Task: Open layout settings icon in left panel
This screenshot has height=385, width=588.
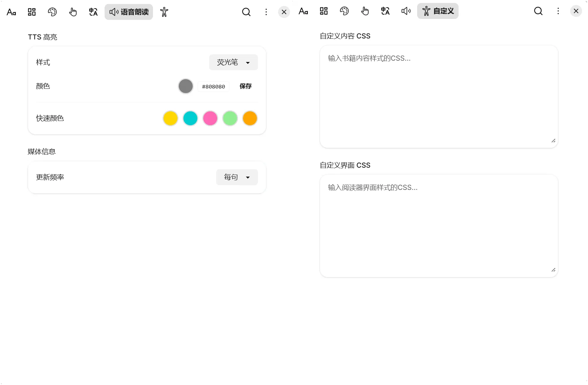Action: tap(32, 12)
